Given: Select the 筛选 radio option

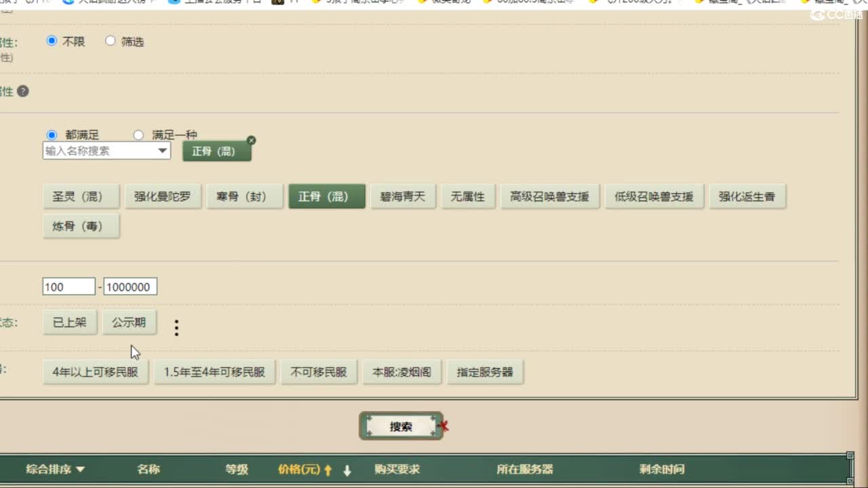Looking at the screenshot, I should click(x=111, y=41).
